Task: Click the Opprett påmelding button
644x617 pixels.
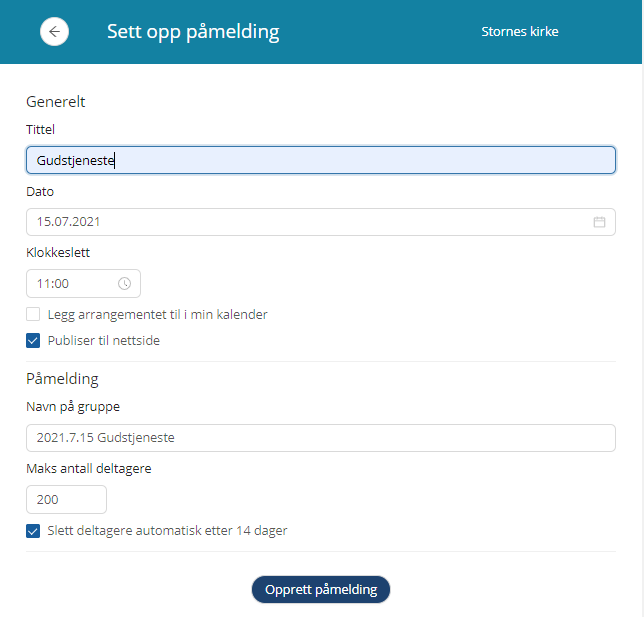Action: coord(321,589)
